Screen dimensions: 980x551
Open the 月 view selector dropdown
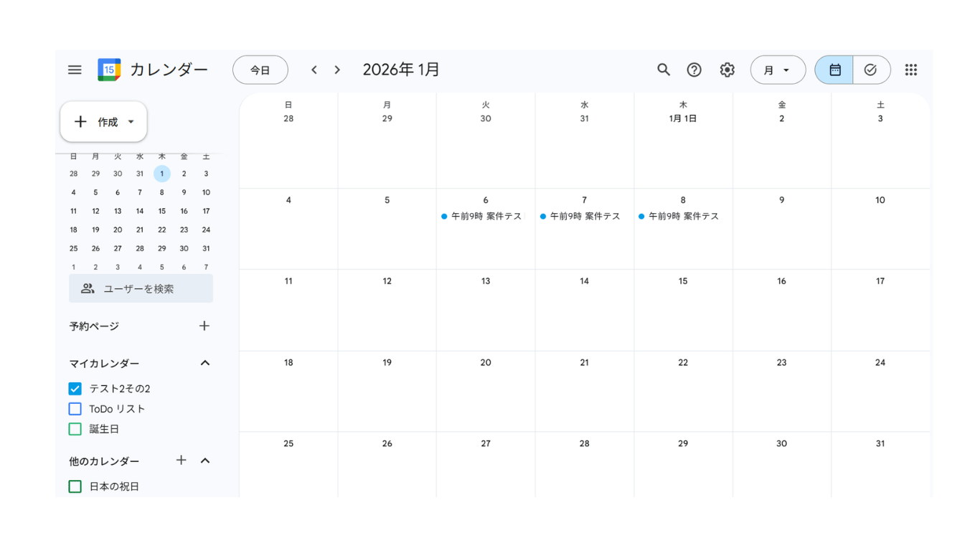pyautogui.click(x=778, y=70)
